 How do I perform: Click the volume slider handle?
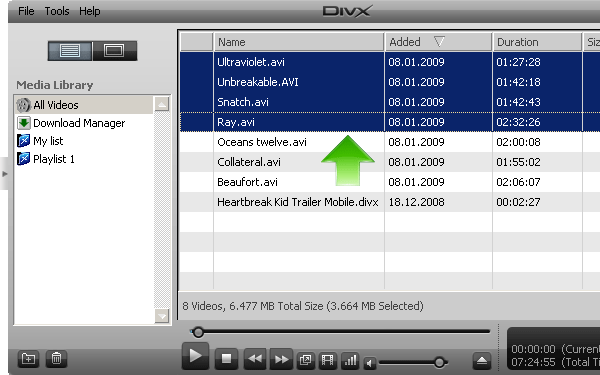tap(440, 362)
